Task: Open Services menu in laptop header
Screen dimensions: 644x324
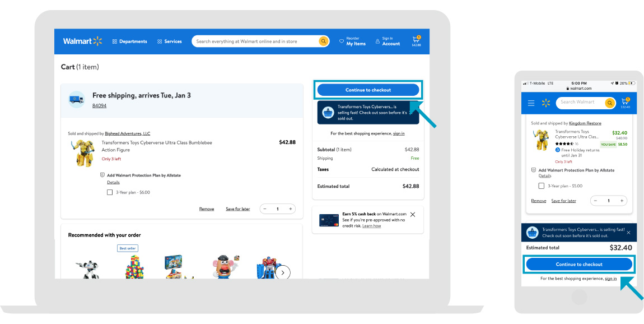Action: pos(169,41)
